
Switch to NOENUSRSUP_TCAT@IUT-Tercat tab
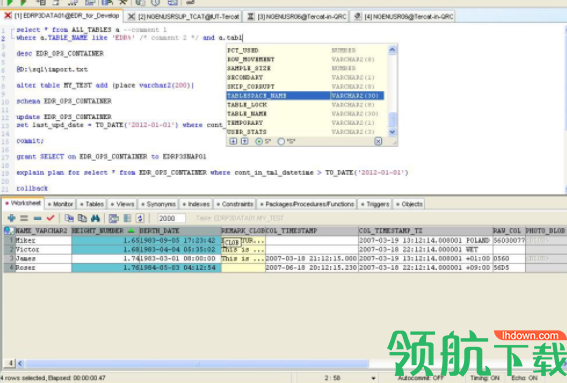[184, 17]
